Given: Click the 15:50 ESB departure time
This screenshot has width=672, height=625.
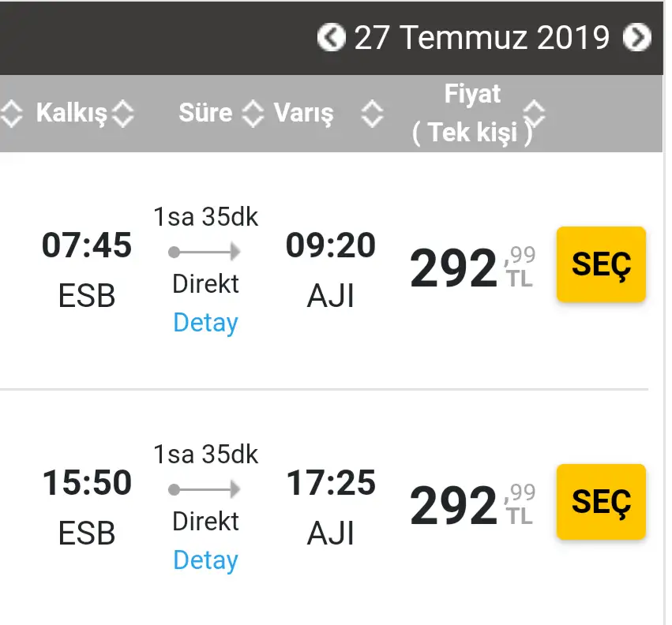Looking at the screenshot, I should coord(87,482).
